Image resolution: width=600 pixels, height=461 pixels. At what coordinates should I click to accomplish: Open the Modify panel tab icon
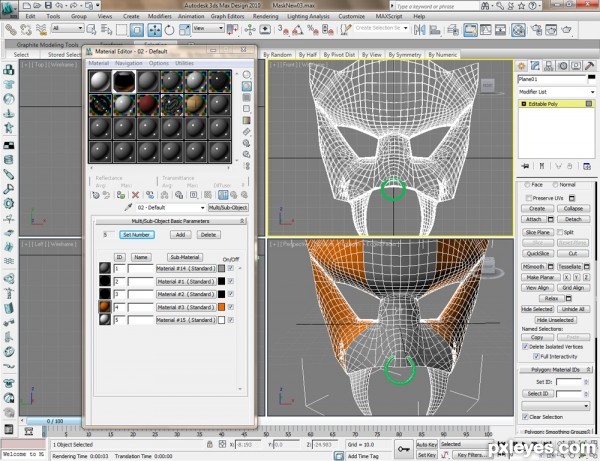(x=535, y=66)
